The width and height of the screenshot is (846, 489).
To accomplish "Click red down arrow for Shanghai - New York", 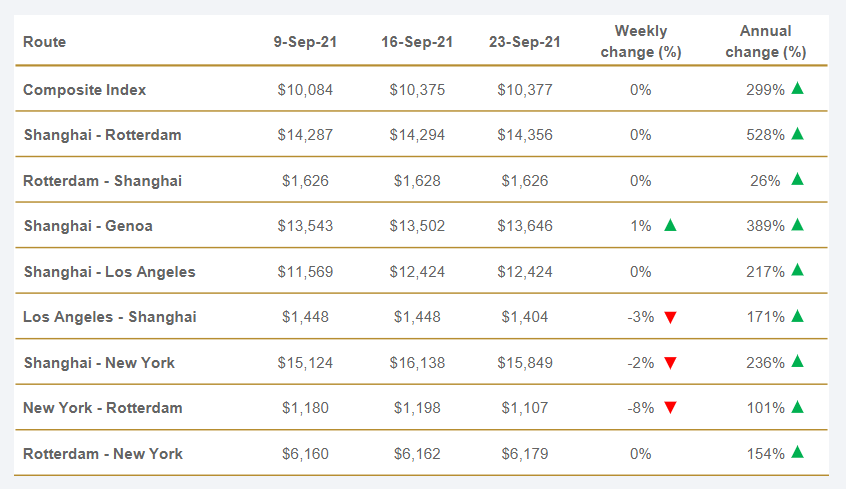I will (x=670, y=363).
